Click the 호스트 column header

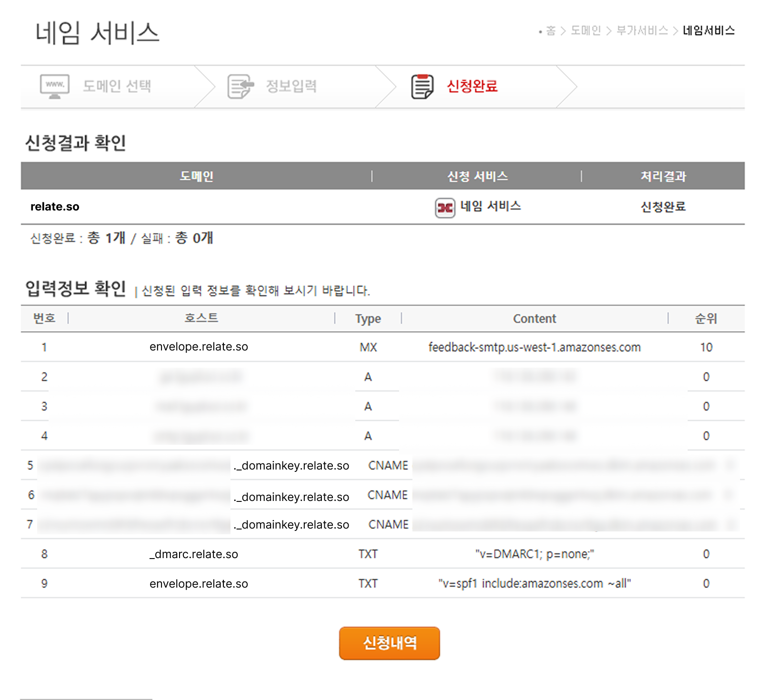pos(201,318)
